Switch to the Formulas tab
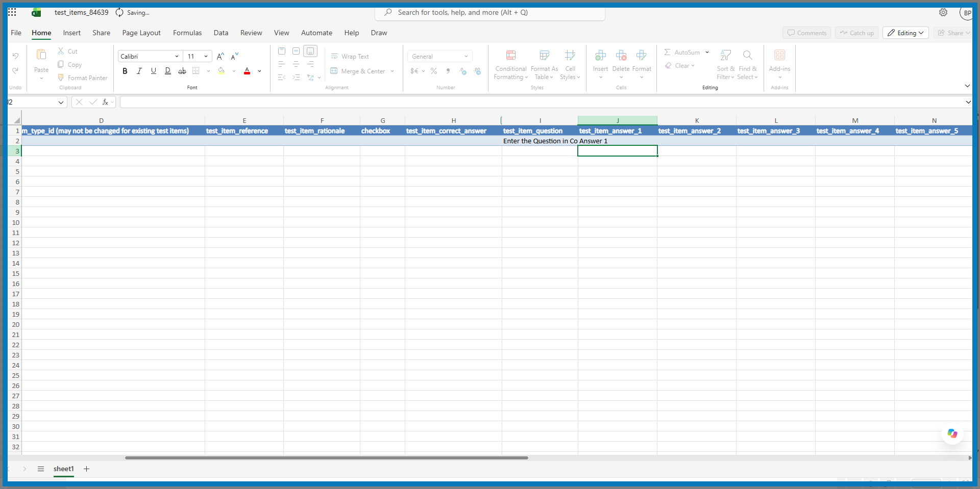Image resolution: width=980 pixels, height=489 pixels. point(187,33)
